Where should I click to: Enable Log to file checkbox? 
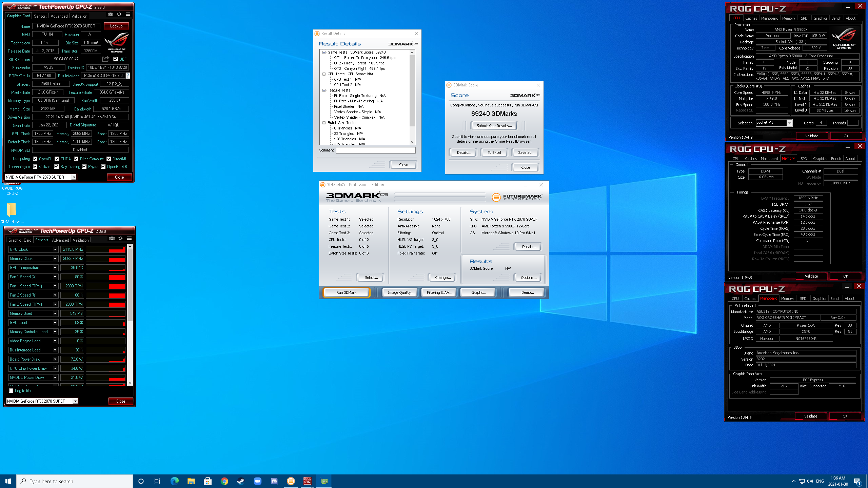[11, 391]
